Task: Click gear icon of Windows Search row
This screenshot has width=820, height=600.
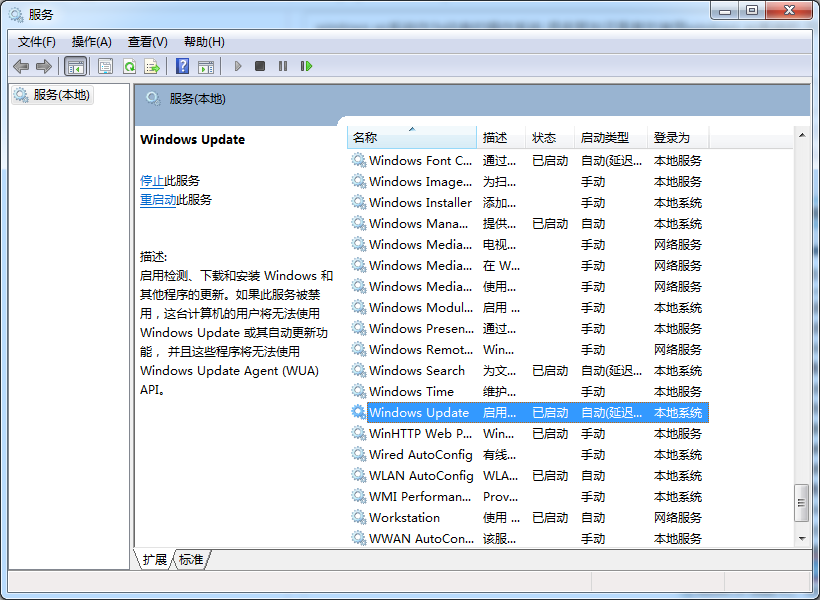Action: (358, 370)
